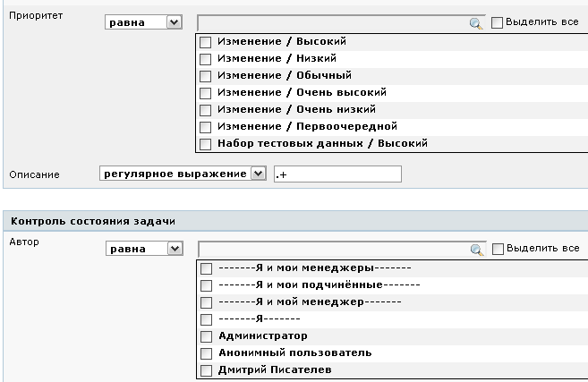
Task: Open the Автор 'равна' condition dropdown
Action: tap(174, 249)
